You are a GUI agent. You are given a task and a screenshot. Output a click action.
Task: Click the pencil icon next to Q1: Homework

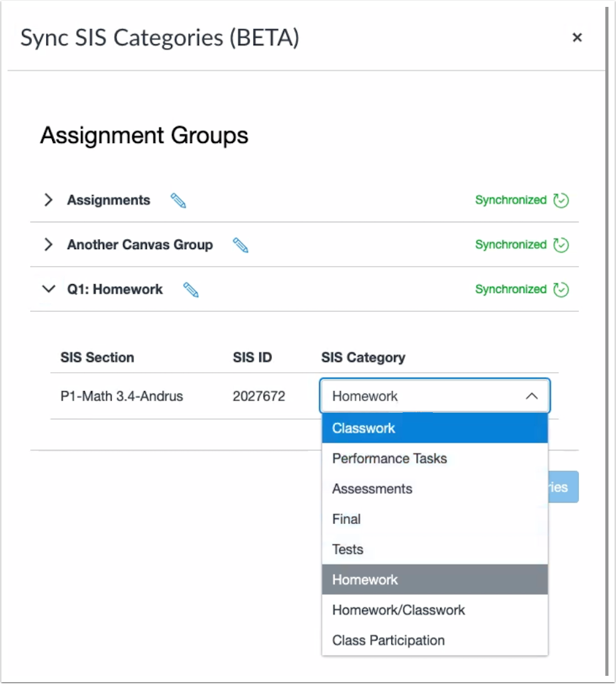pyautogui.click(x=191, y=289)
